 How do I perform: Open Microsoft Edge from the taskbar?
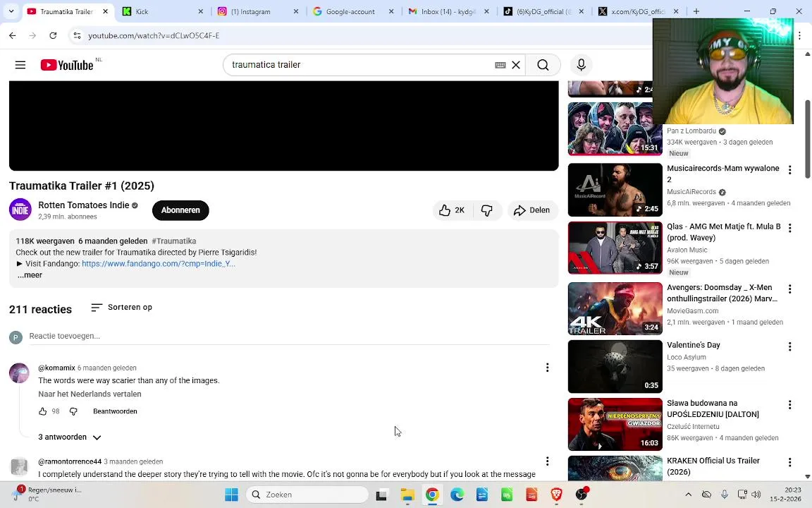[x=457, y=495]
